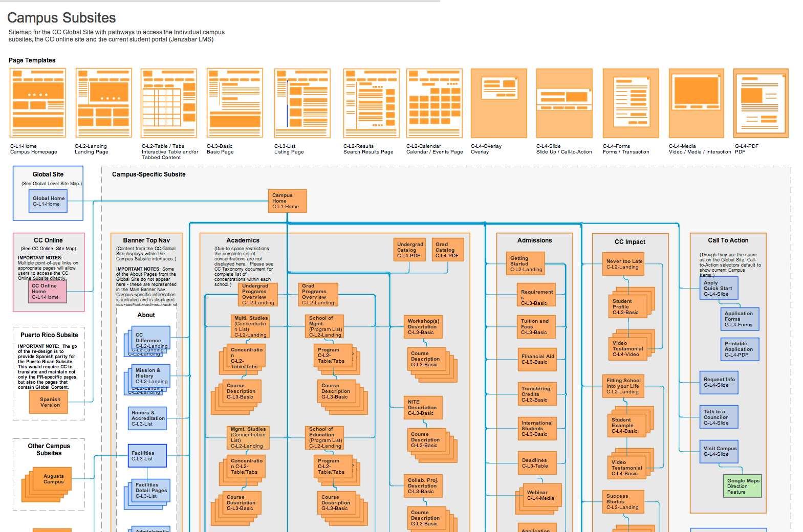Click the Deadlines C-L3-Table node

(536, 463)
